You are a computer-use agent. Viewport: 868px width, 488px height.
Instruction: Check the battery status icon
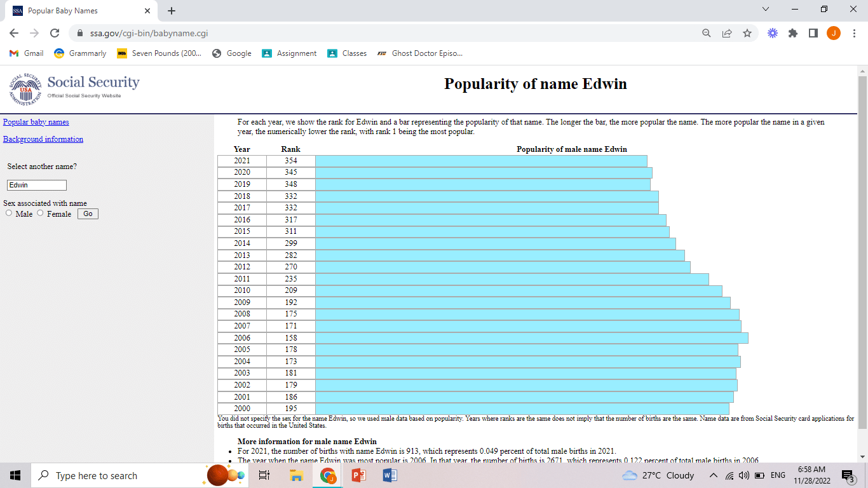point(758,475)
